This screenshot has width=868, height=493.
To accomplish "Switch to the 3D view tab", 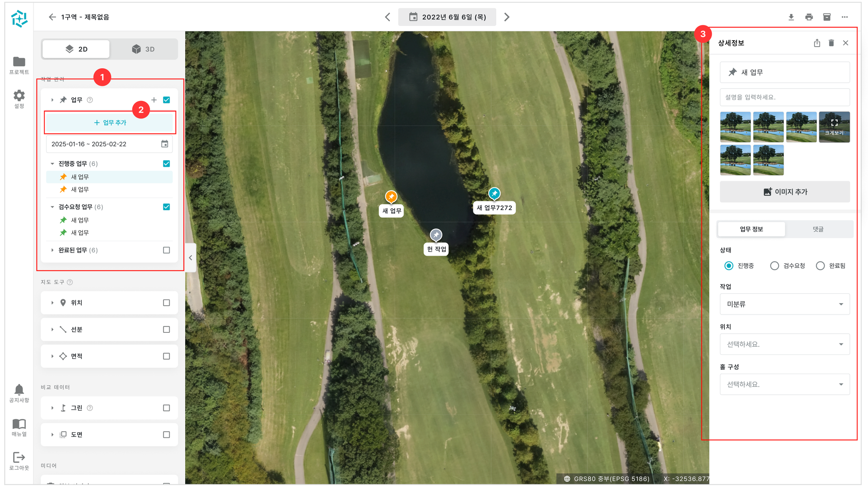I will [x=143, y=49].
